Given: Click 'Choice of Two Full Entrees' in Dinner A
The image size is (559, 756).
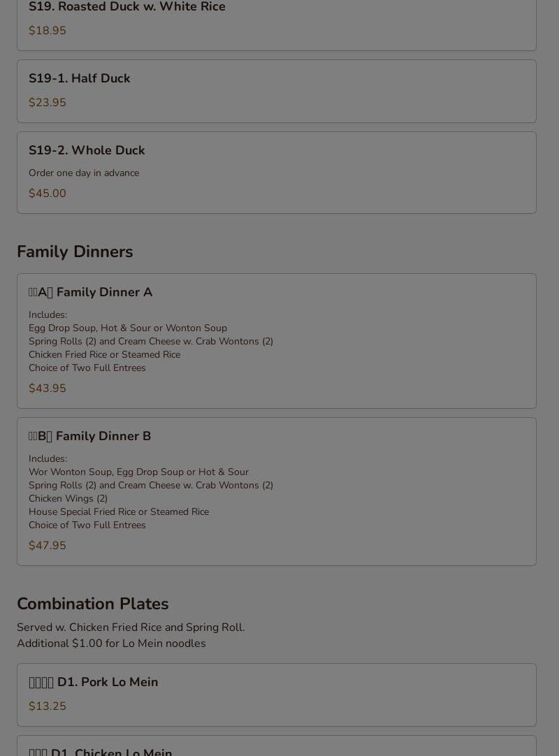Looking at the screenshot, I should [x=87, y=368].
